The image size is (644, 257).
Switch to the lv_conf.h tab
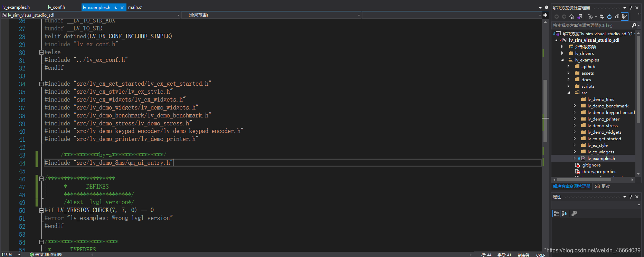pyautogui.click(x=56, y=7)
